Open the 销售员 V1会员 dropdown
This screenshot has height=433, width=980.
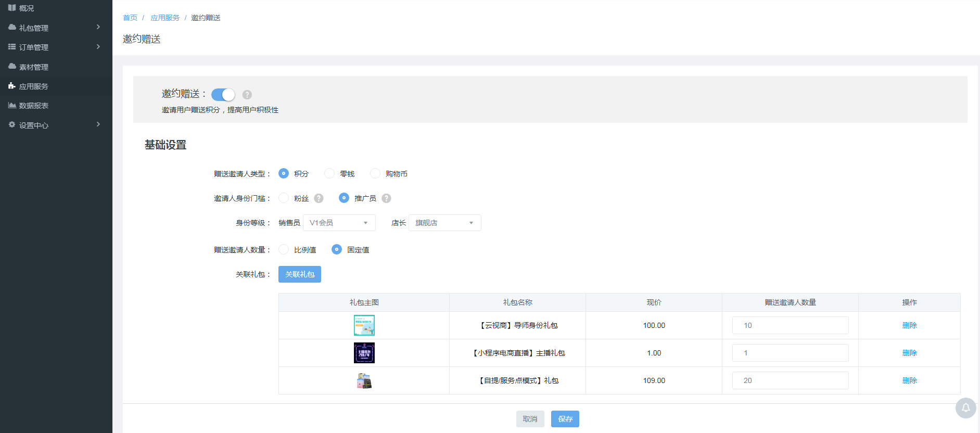(x=339, y=223)
